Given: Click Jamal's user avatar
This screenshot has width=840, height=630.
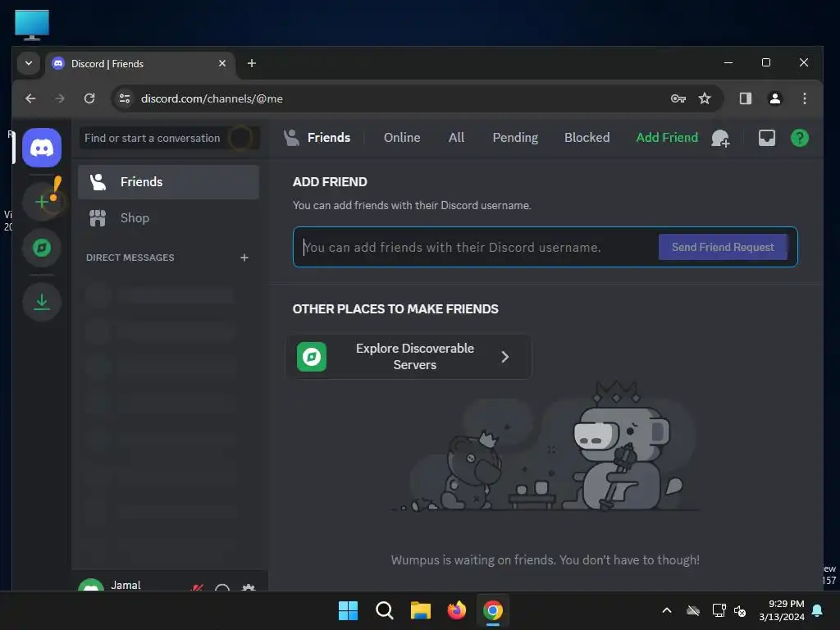Looking at the screenshot, I should click(91, 586).
